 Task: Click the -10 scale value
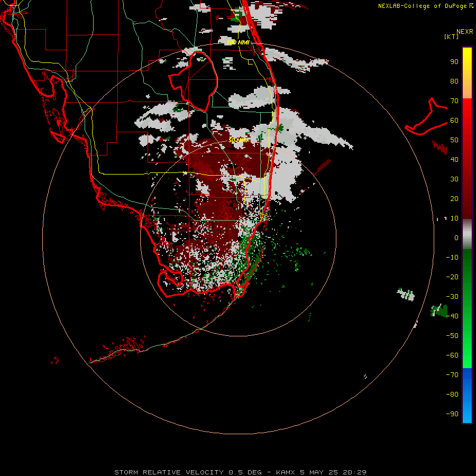[x=452, y=258]
